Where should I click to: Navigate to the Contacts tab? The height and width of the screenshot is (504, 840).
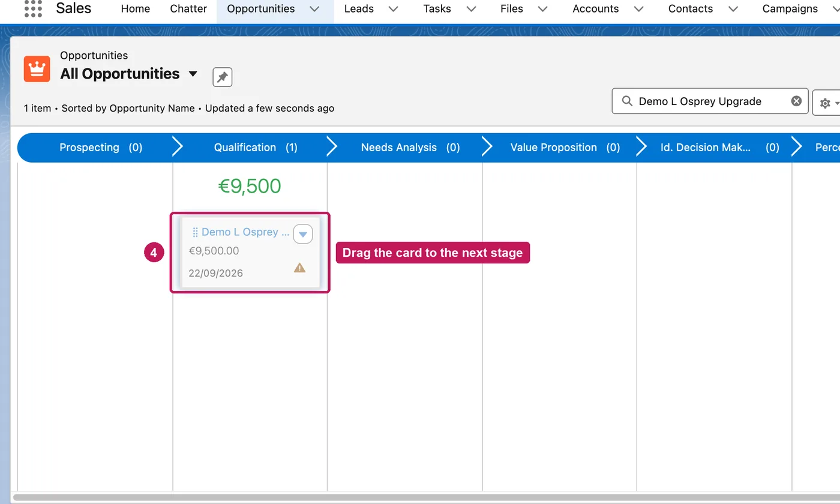pos(691,8)
